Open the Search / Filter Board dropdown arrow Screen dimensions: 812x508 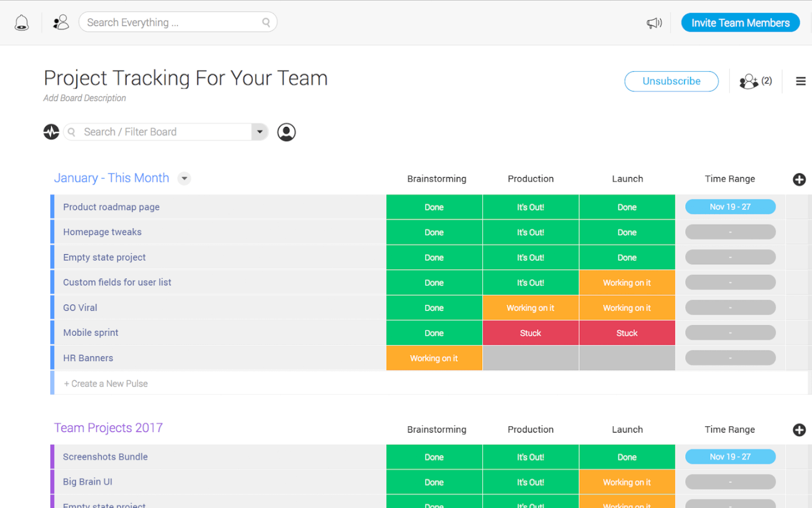pos(259,132)
